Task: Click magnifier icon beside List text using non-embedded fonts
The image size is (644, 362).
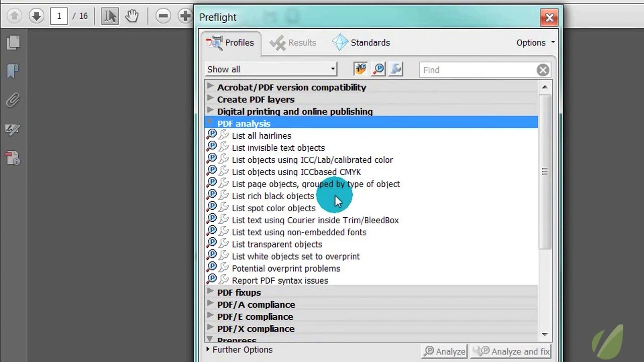Action: pos(212,231)
